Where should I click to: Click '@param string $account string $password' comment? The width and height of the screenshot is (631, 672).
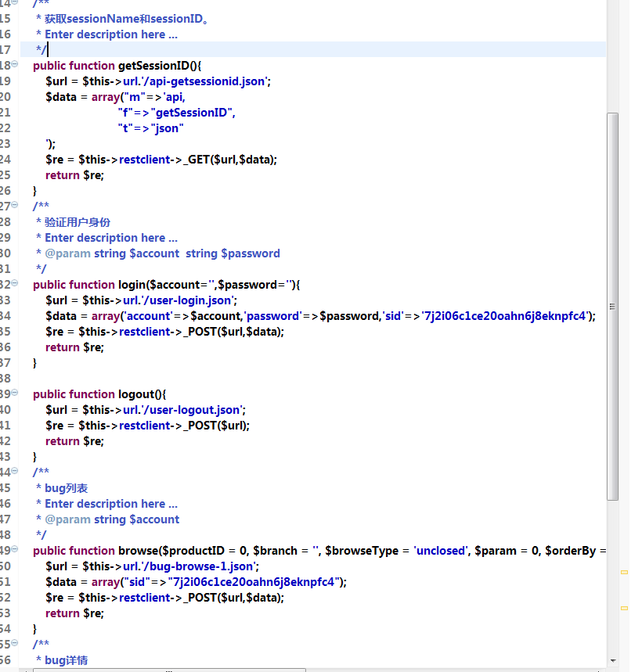[x=162, y=253]
